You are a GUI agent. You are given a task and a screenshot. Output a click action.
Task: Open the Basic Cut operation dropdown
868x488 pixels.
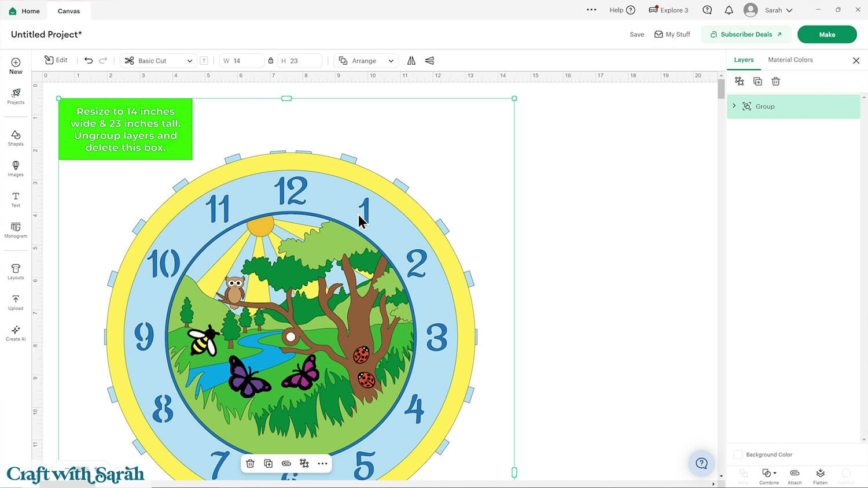pyautogui.click(x=159, y=61)
